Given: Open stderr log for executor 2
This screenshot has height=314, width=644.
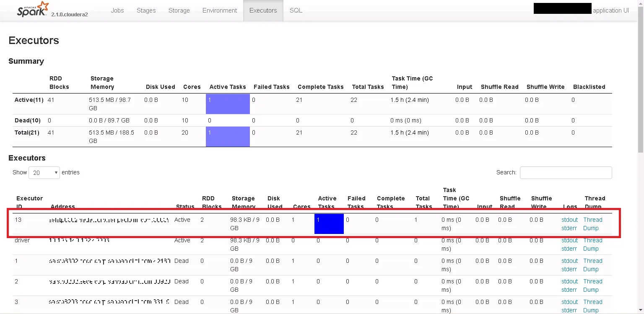Looking at the screenshot, I should pos(569,290).
